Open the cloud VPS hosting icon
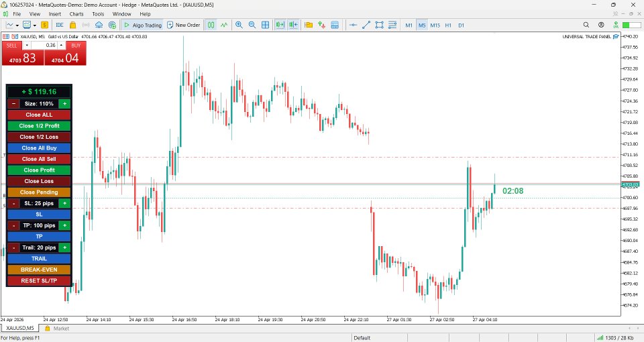644x342 pixels. point(99,25)
